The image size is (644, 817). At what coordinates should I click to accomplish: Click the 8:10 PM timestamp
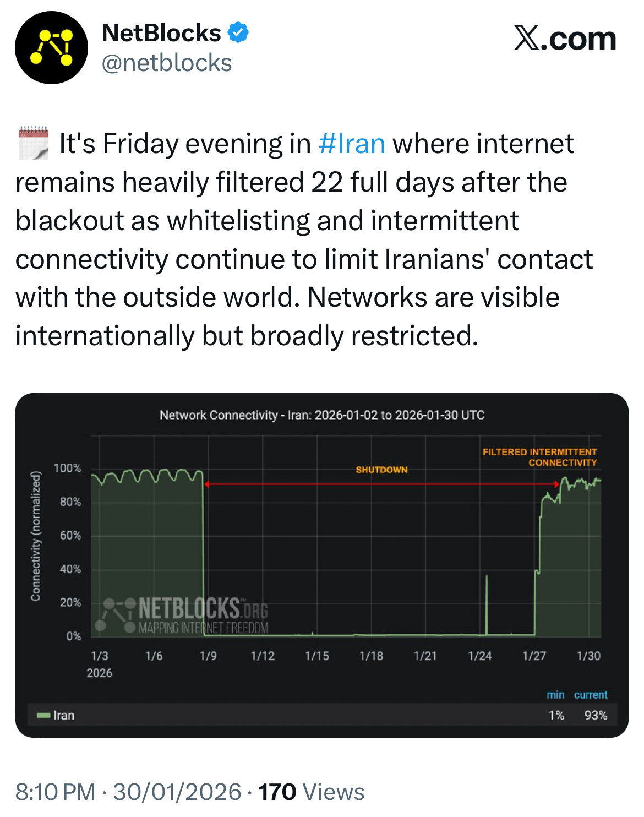pyautogui.click(x=55, y=792)
